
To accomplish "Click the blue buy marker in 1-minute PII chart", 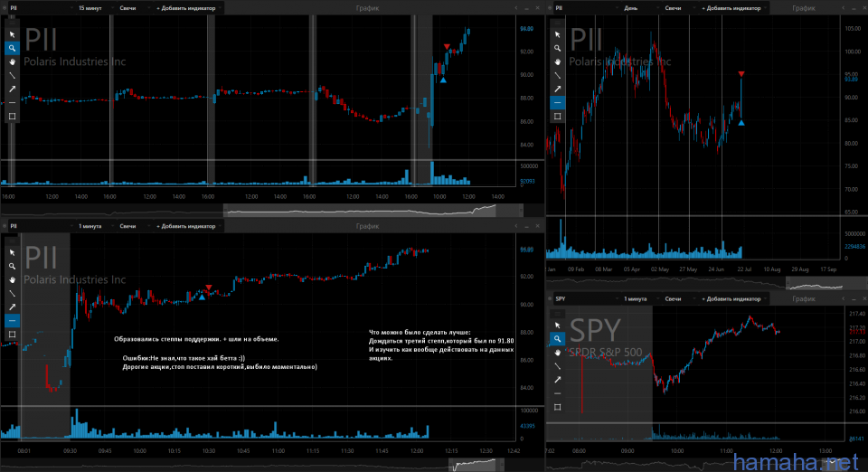I will (202, 297).
